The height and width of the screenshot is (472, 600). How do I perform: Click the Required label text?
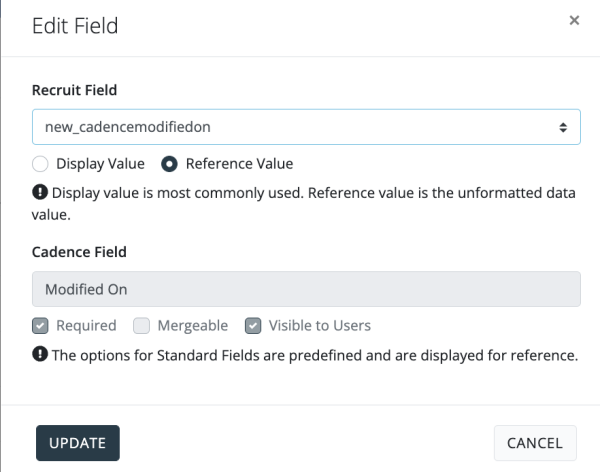86,325
